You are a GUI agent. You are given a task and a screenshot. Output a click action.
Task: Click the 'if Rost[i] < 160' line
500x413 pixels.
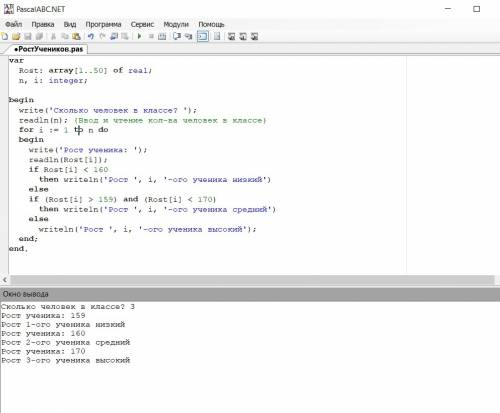68,169
